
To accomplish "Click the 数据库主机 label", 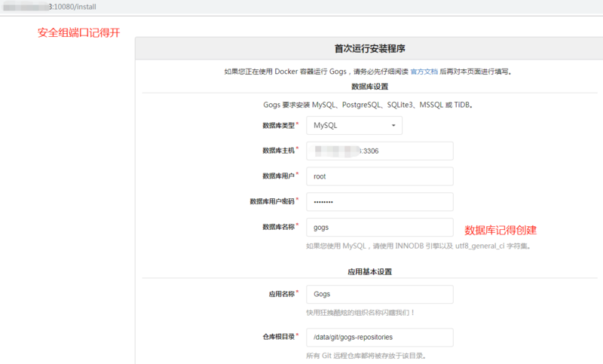I will [278, 151].
